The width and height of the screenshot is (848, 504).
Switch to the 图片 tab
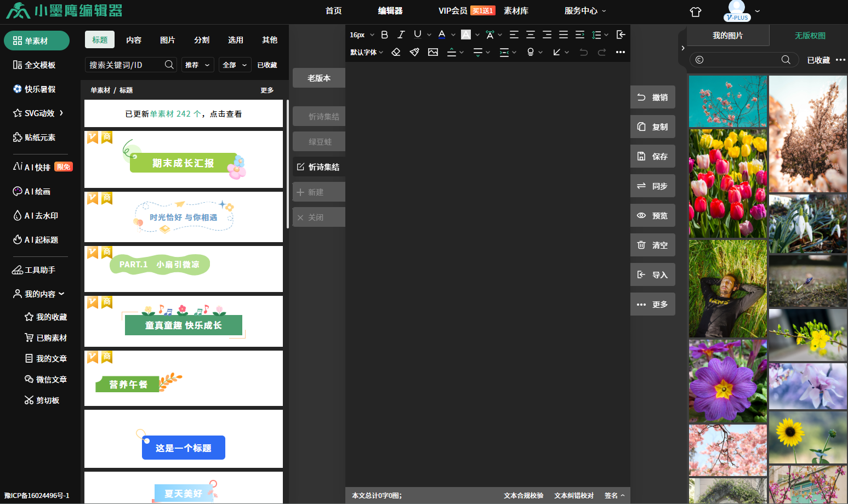click(168, 40)
